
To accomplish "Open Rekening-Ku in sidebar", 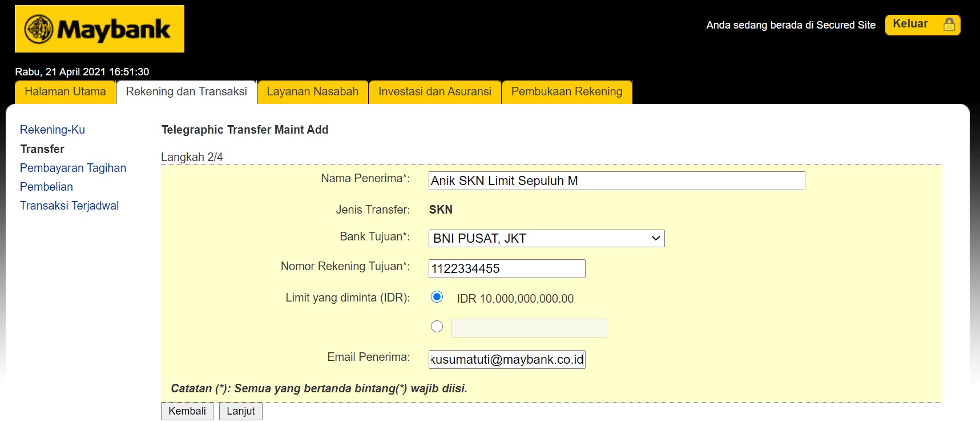I will tap(53, 130).
